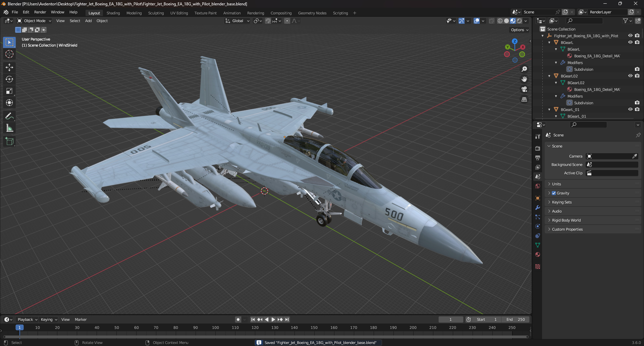Pick the Scale tool

pos(9,91)
